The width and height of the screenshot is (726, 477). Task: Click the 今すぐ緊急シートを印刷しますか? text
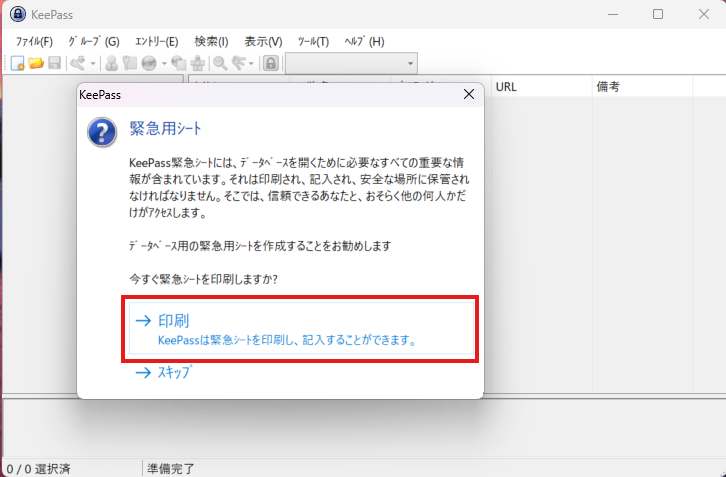[203, 280]
